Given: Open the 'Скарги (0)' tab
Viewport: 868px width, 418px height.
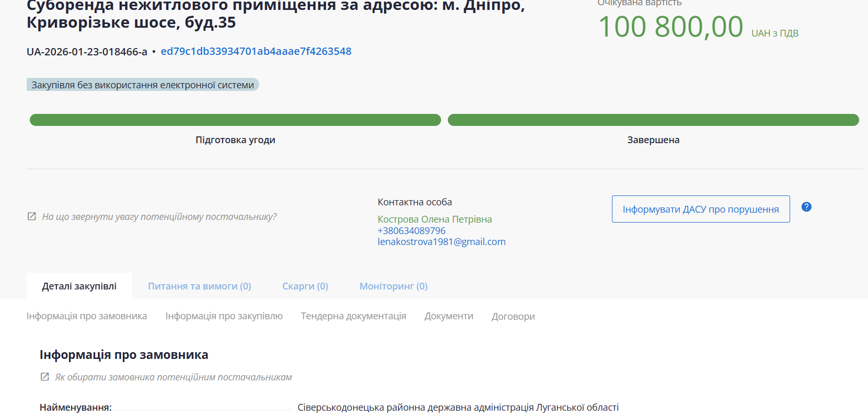Looking at the screenshot, I should 305,286.
